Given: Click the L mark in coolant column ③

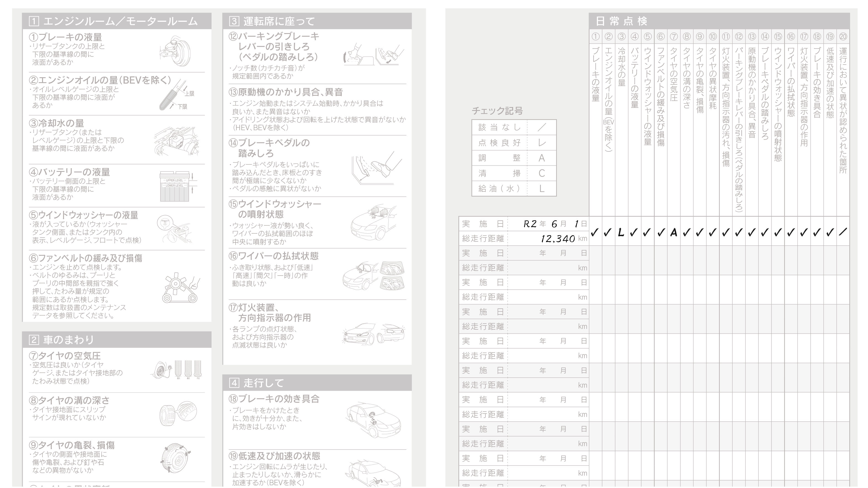Looking at the screenshot, I should pos(621,232).
